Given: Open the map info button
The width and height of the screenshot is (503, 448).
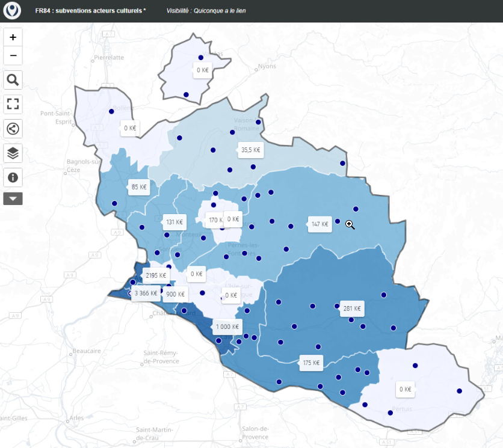Looking at the screenshot, I should 13,177.
